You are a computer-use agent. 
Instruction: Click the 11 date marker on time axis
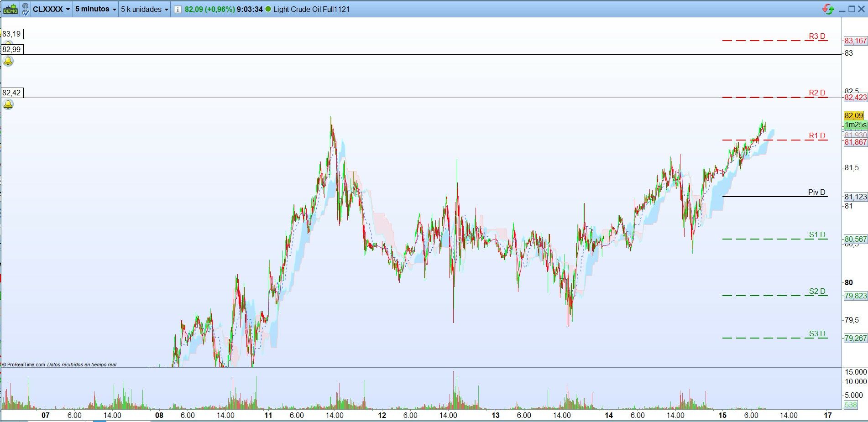pyautogui.click(x=268, y=415)
